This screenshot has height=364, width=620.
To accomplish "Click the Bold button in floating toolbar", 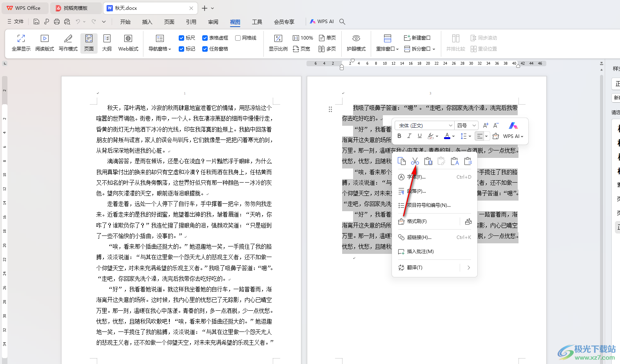I will click(399, 136).
